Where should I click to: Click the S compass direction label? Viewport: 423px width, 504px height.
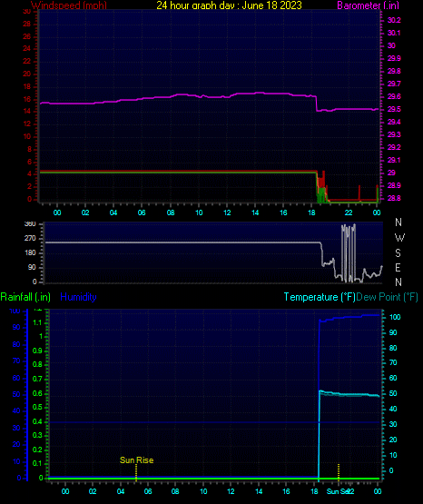[x=398, y=253]
